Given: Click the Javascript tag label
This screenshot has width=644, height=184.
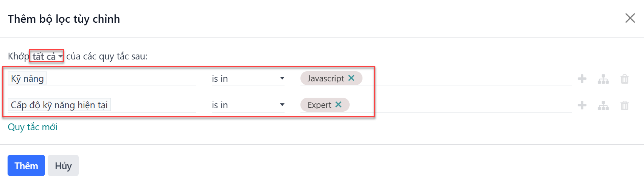Looking at the screenshot, I should 326,78.
